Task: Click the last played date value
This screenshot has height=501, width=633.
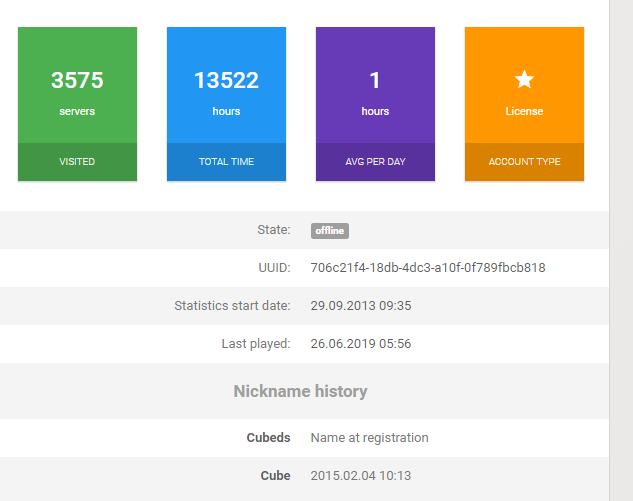Action: 361,344
